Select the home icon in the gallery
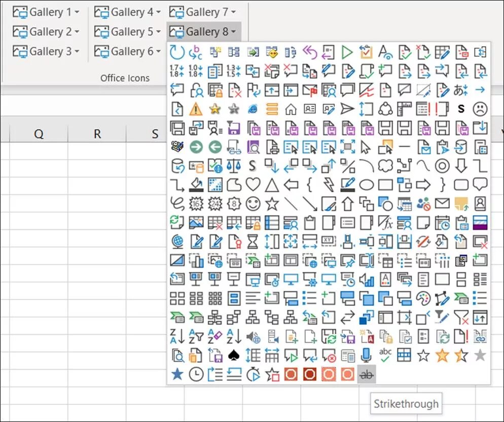The image size is (504, 422). tap(290, 110)
